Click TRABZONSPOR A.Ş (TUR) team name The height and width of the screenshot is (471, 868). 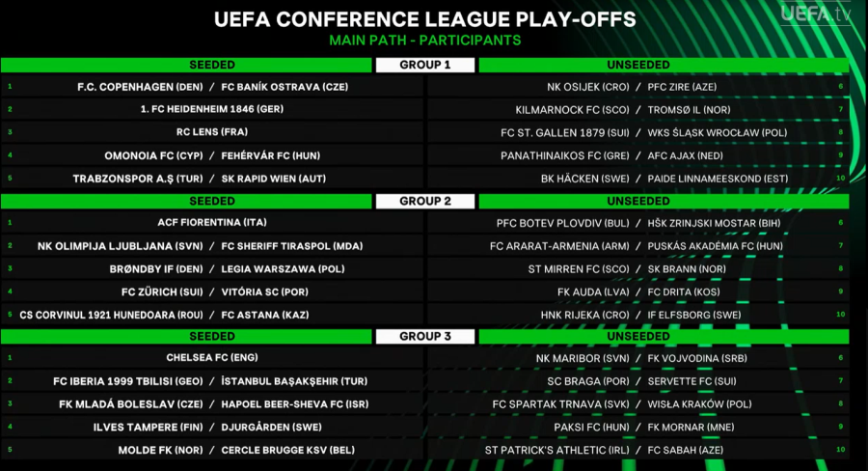pyautogui.click(x=138, y=179)
